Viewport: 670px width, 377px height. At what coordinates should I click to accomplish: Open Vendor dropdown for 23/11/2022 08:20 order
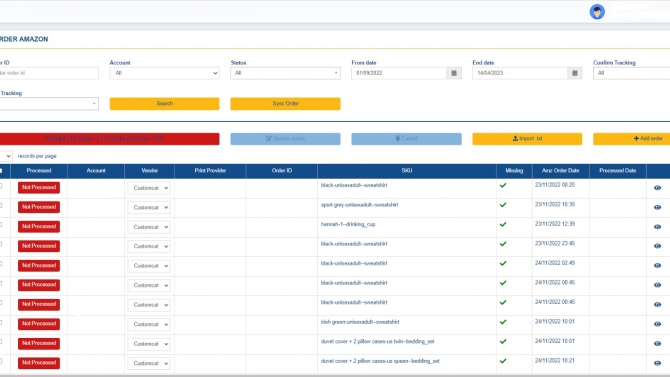coord(149,188)
